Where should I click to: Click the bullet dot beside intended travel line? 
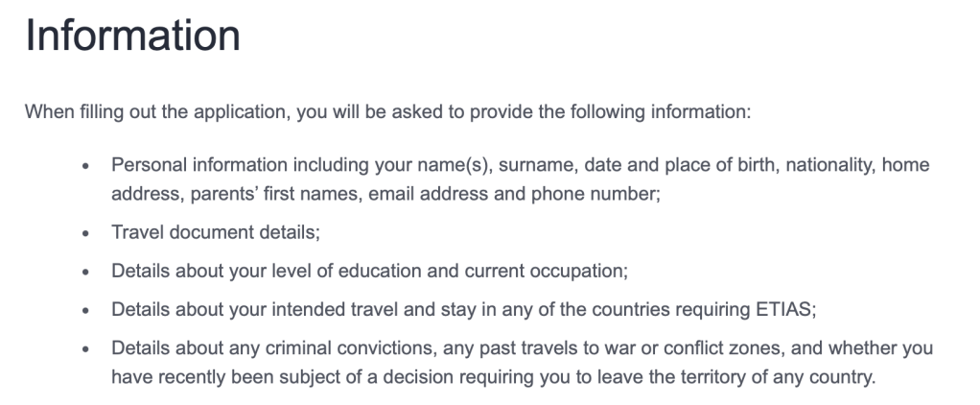click(x=87, y=312)
